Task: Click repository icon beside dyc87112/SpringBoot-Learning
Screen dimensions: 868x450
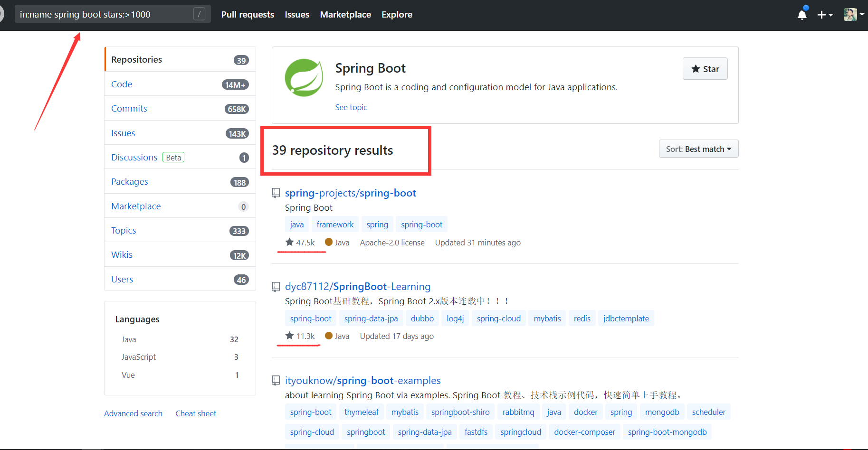Action: [x=276, y=287]
